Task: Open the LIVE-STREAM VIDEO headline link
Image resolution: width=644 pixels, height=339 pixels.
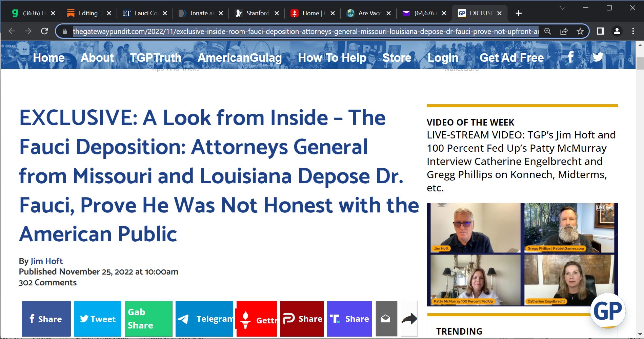Action: pos(521,161)
